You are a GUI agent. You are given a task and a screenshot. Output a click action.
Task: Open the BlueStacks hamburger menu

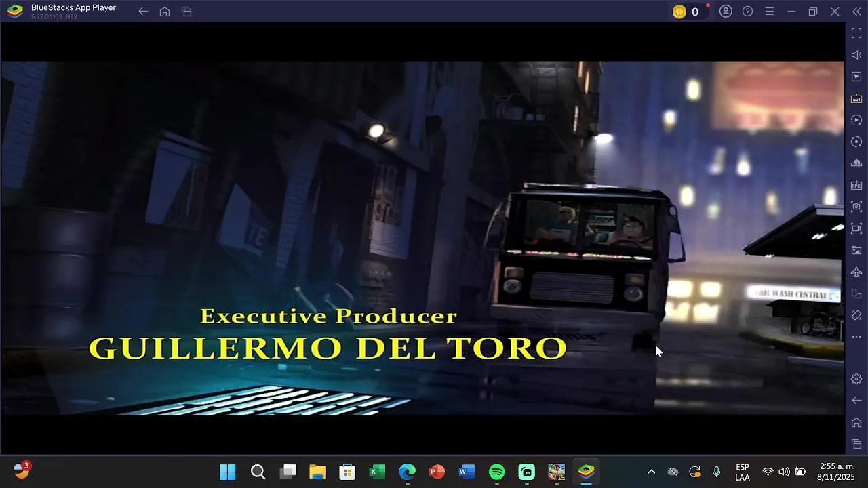[769, 12]
